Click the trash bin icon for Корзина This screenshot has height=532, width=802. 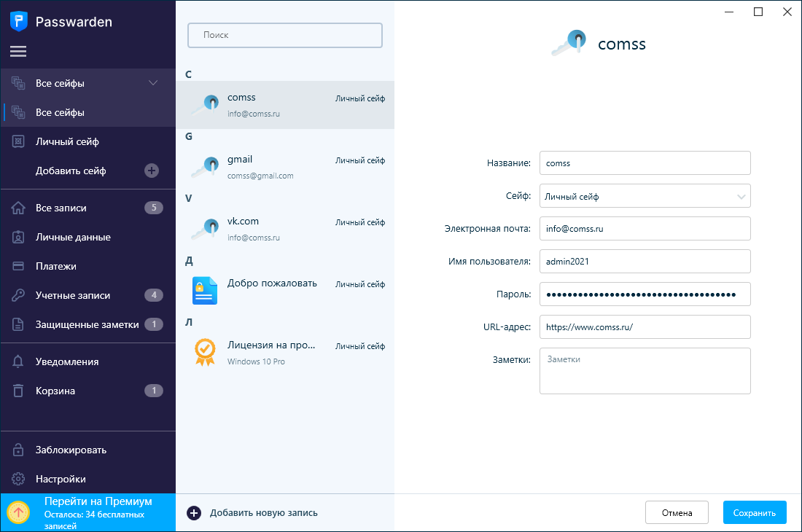pos(18,391)
